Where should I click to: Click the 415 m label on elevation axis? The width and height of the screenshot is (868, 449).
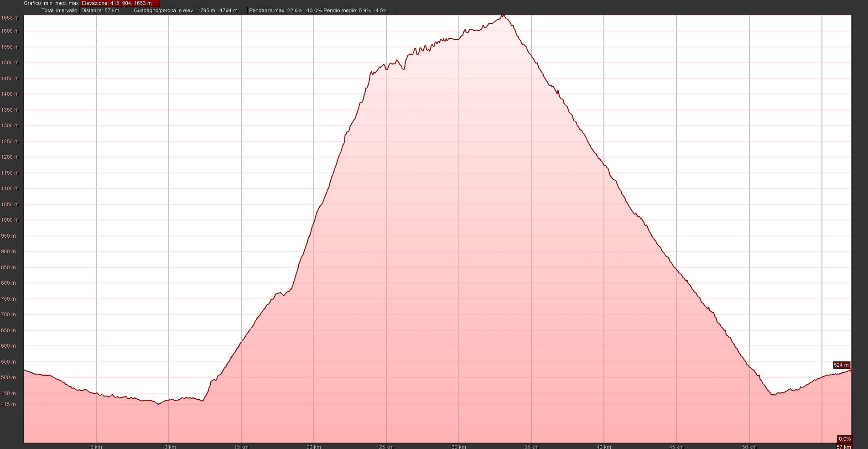8,404
